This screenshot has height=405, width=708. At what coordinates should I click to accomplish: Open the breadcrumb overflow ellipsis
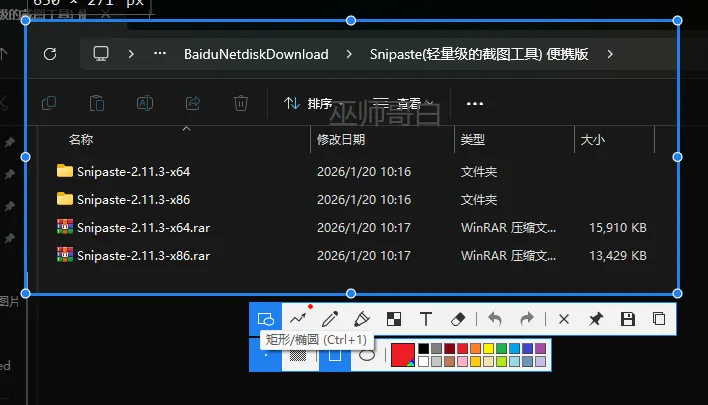coord(160,54)
